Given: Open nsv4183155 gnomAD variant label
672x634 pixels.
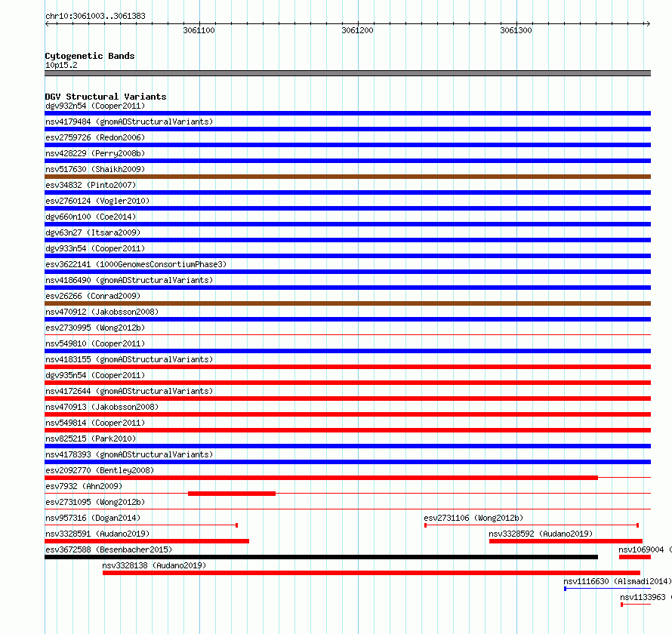Looking at the screenshot, I should coord(129,359).
